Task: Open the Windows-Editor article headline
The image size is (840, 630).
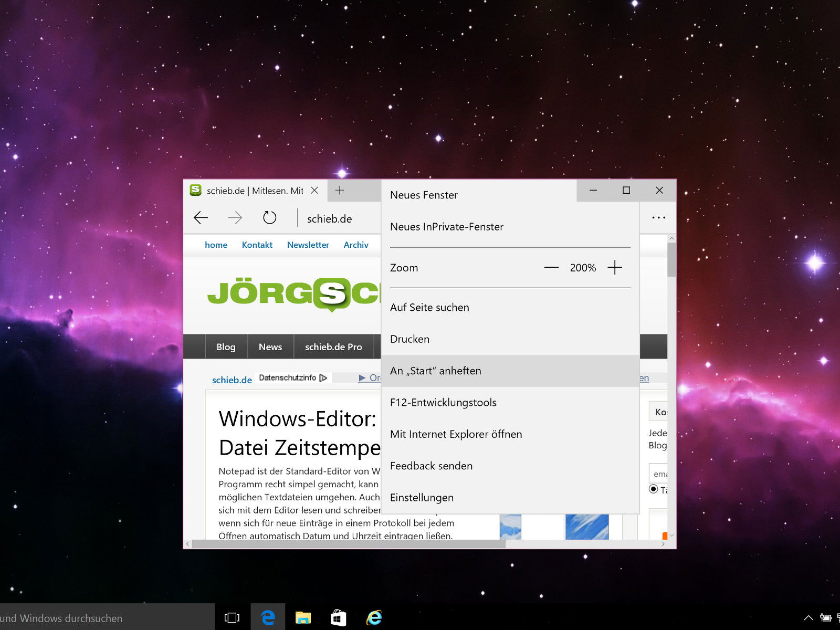Action: click(299, 433)
